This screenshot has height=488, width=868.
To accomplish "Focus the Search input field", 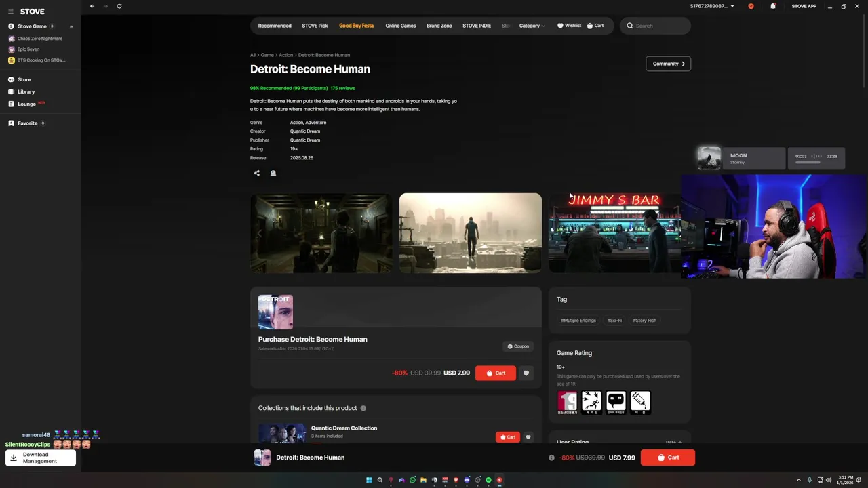I will pos(655,26).
